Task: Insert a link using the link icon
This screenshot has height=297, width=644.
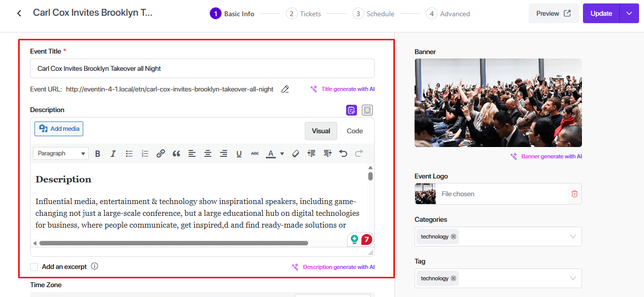Action: [161, 153]
